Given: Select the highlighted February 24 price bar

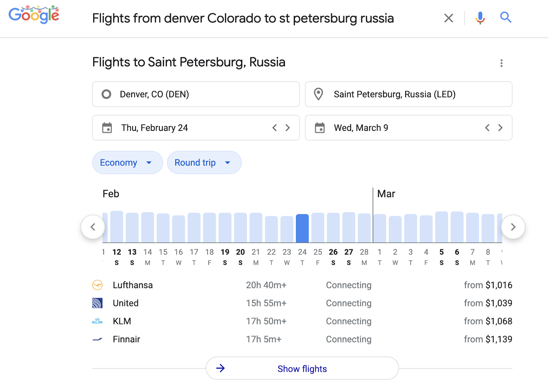Looking at the screenshot, I should click(x=302, y=228).
